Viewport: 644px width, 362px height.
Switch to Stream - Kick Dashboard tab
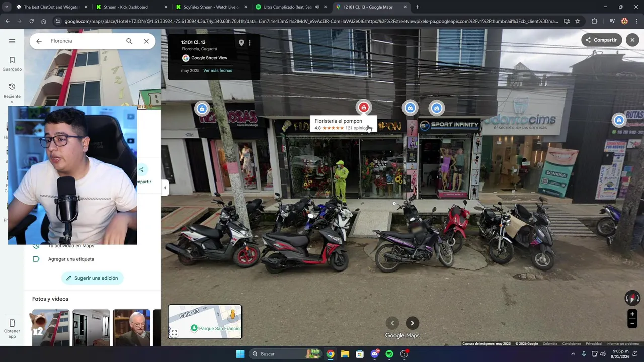click(x=131, y=7)
